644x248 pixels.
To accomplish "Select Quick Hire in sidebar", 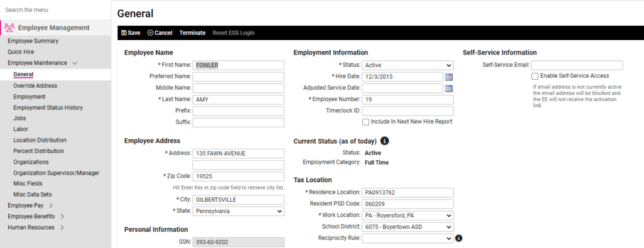I will tap(21, 52).
